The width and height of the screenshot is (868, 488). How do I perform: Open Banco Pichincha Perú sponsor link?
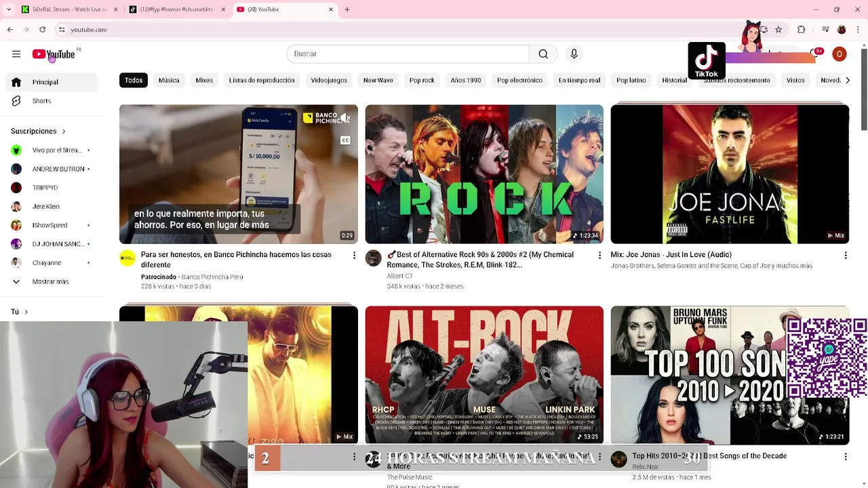click(x=212, y=277)
